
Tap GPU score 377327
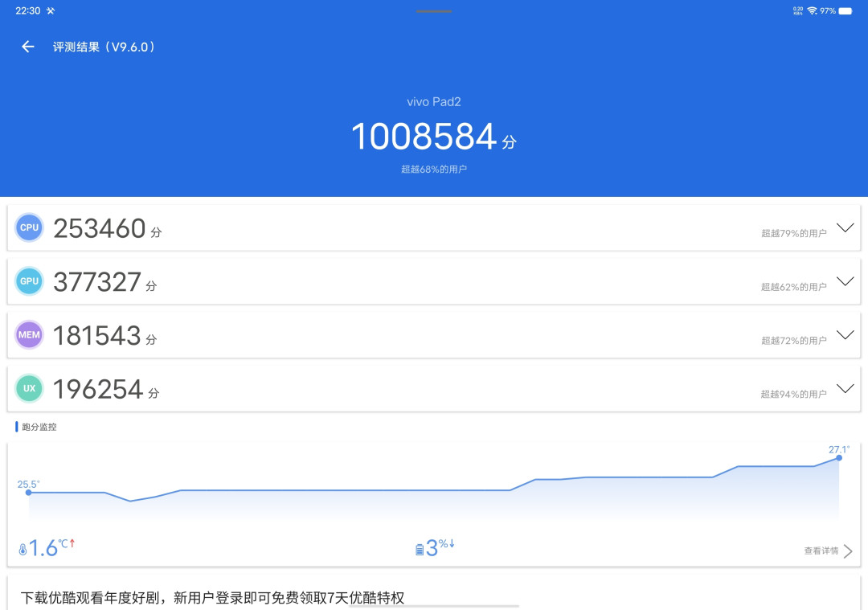click(x=97, y=282)
